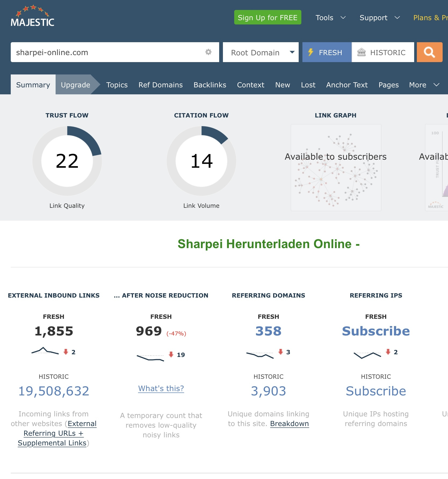The height and width of the screenshot is (479, 448).
Task: Click the external inbound links sparkline
Action: [x=45, y=351]
